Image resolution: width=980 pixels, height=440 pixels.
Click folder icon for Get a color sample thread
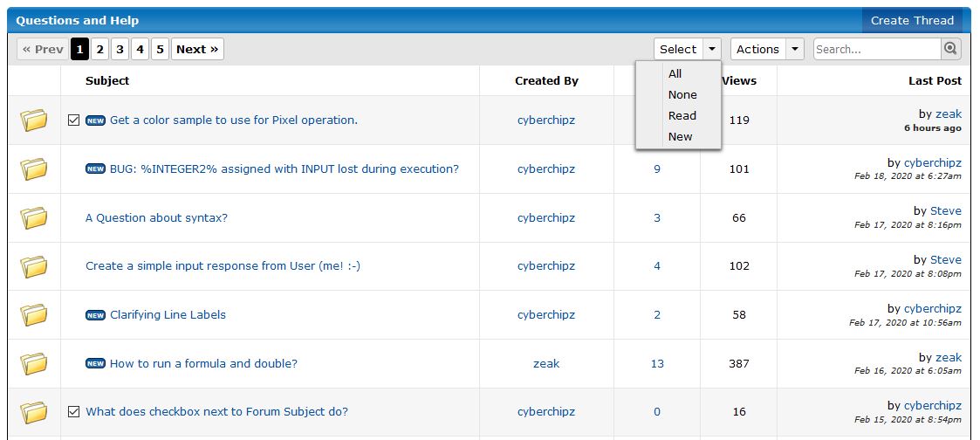tap(34, 120)
